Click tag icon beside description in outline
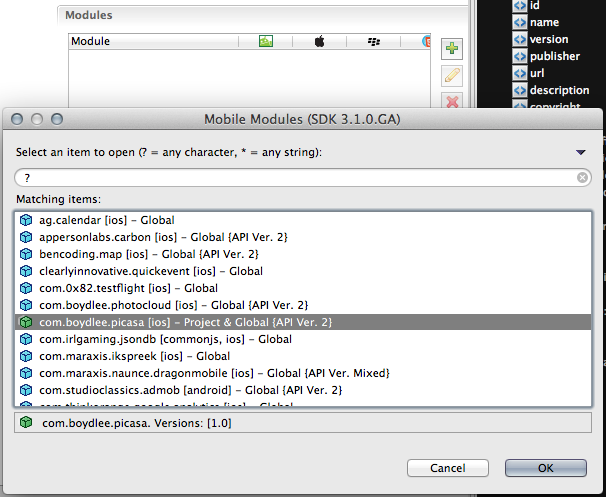This screenshot has height=497, width=606. 520,90
